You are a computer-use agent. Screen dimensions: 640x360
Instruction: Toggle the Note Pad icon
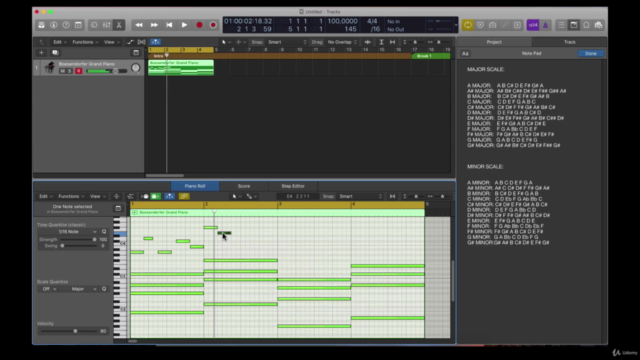pos(574,25)
